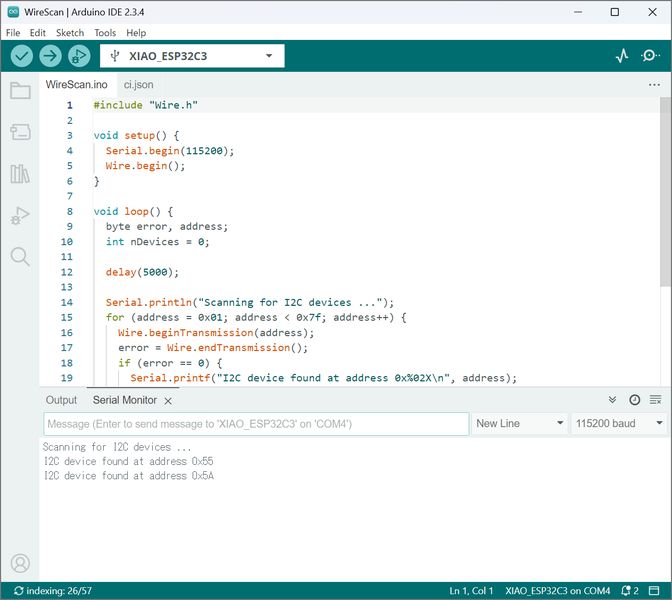Click the Verify sketch checkmark button
The height and width of the screenshot is (600, 672).
21,56
